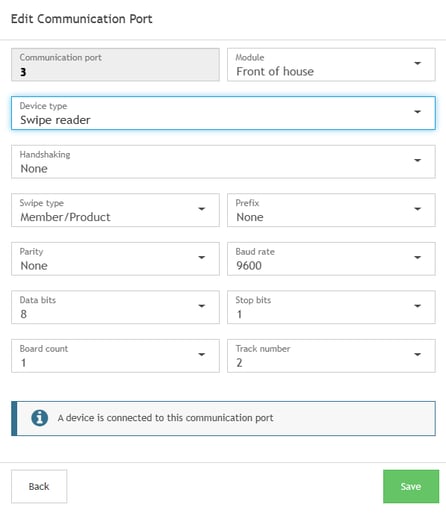446x513 pixels.
Task: Expand the Parity dropdown
Action: click(115, 259)
